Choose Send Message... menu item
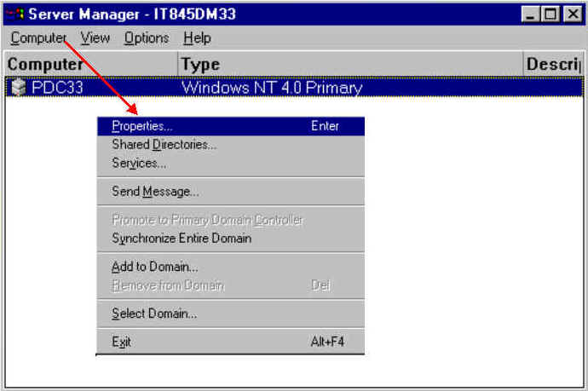 point(231,192)
